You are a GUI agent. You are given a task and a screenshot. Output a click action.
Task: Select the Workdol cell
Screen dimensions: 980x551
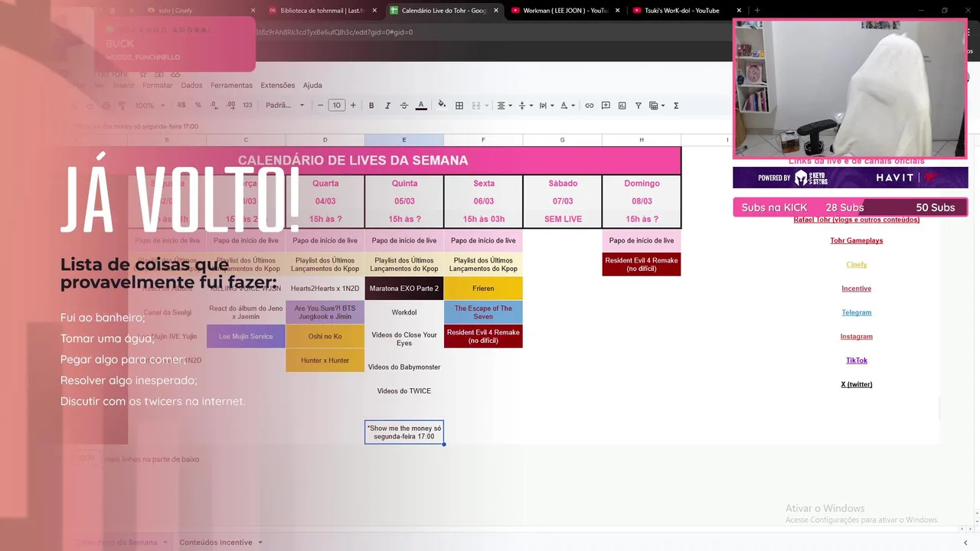[x=404, y=312]
